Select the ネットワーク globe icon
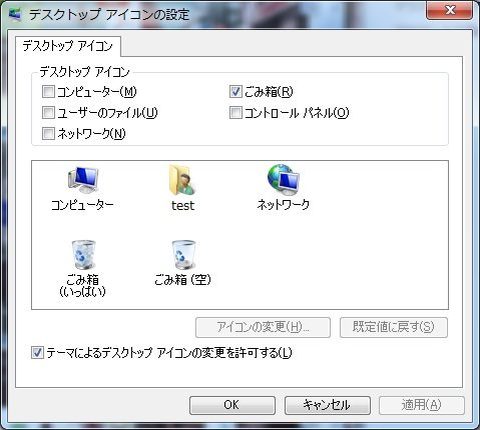Screen dimensions: 480x430 coord(284,180)
